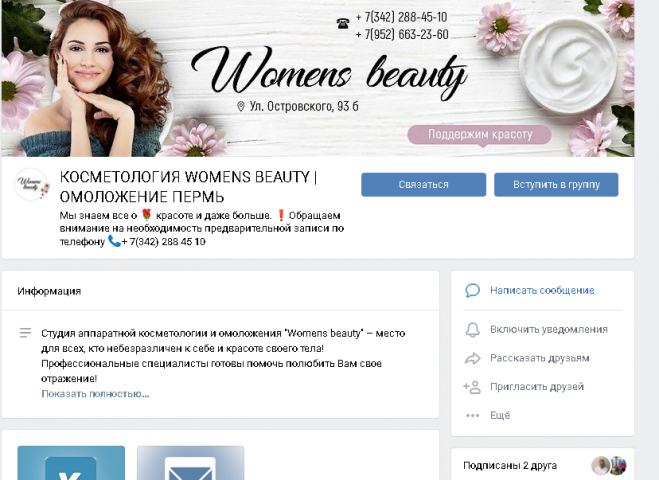Click phone number +7(952) 663-23-60
This screenshot has width=659, height=480.
[x=402, y=34]
